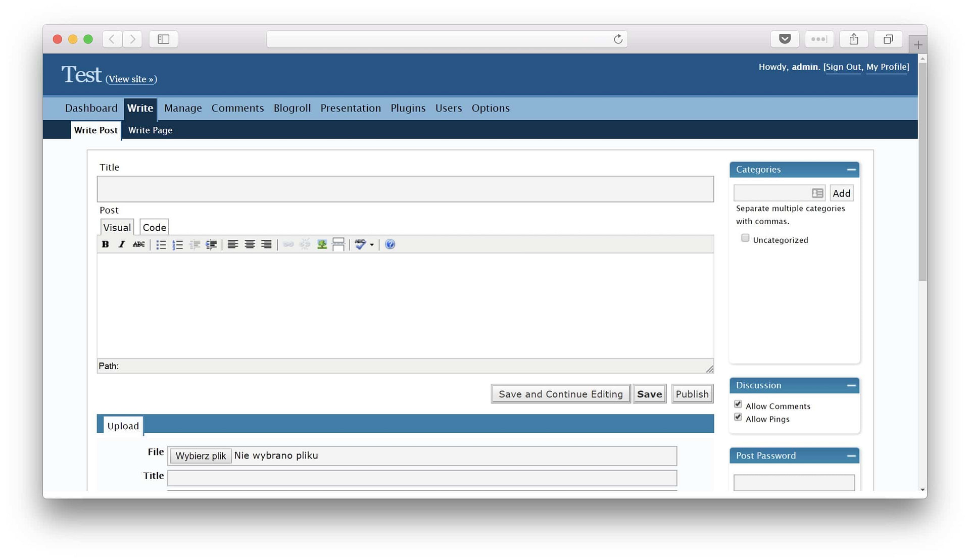The image size is (970, 560).
Task: Click the Sign Out link
Action: point(843,67)
